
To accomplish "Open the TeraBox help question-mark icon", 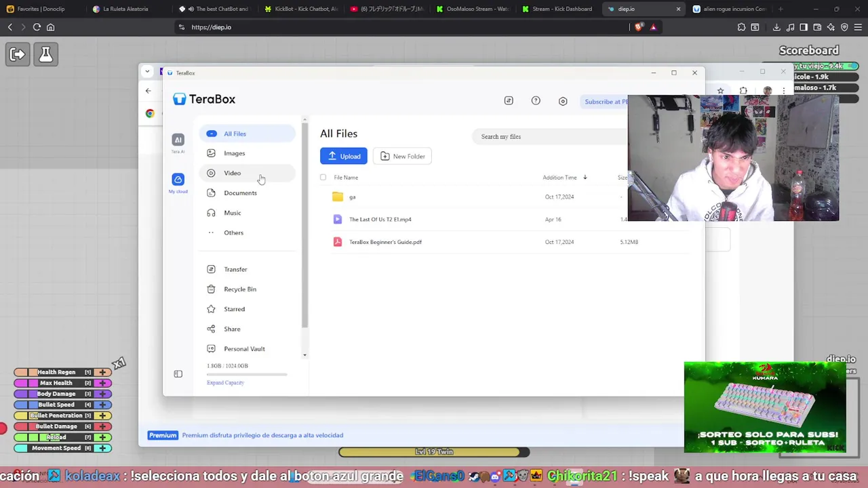I will point(536,101).
